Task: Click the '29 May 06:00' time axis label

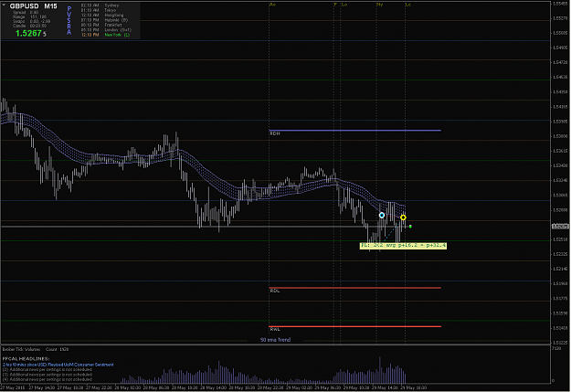Action: (x=329, y=387)
